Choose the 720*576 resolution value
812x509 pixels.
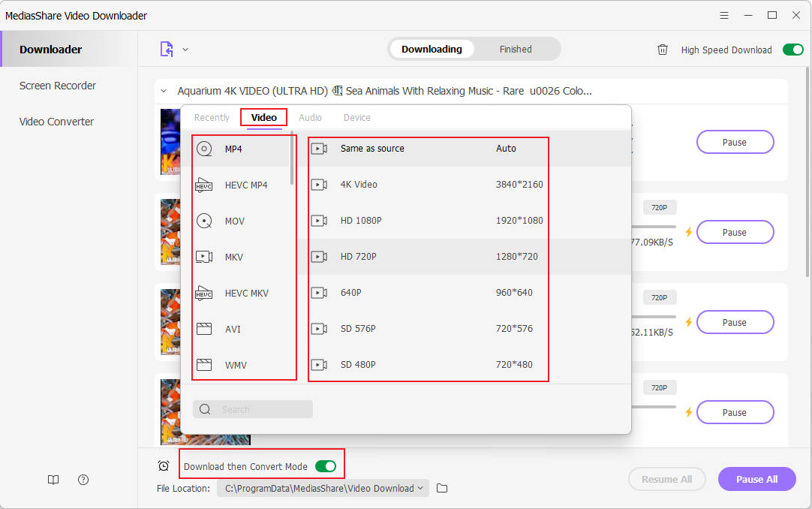point(514,328)
